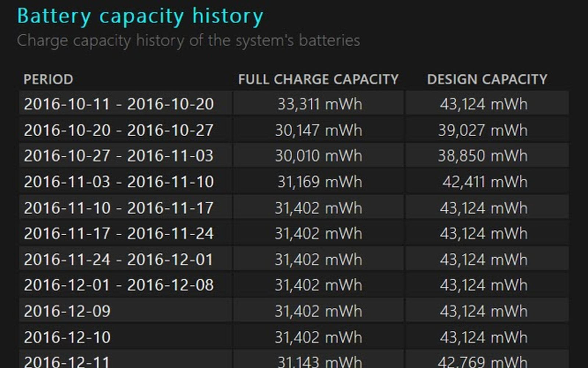Select the 2016-10-11 - 2016-10-20 period row

tap(119, 104)
